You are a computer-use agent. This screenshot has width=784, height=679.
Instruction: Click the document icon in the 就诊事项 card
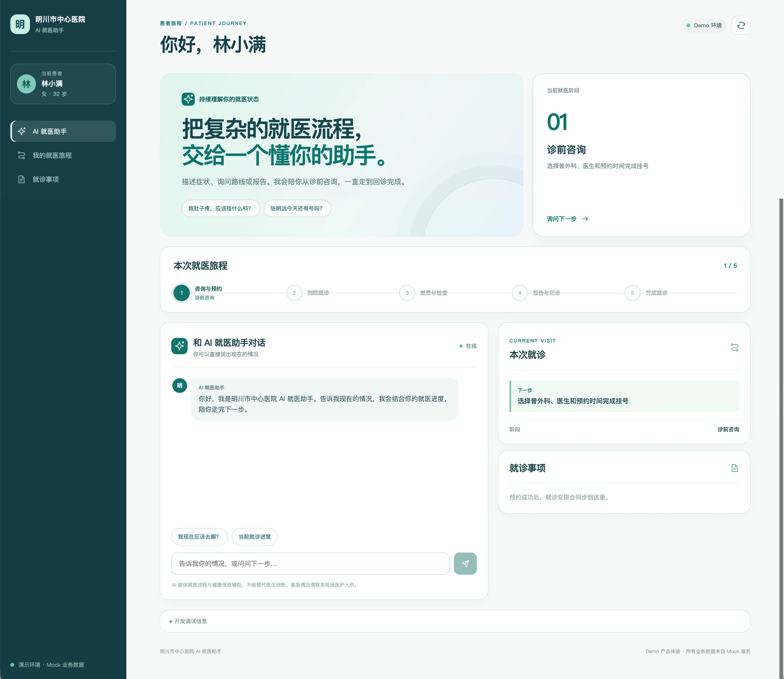click(x=734, y=468)
